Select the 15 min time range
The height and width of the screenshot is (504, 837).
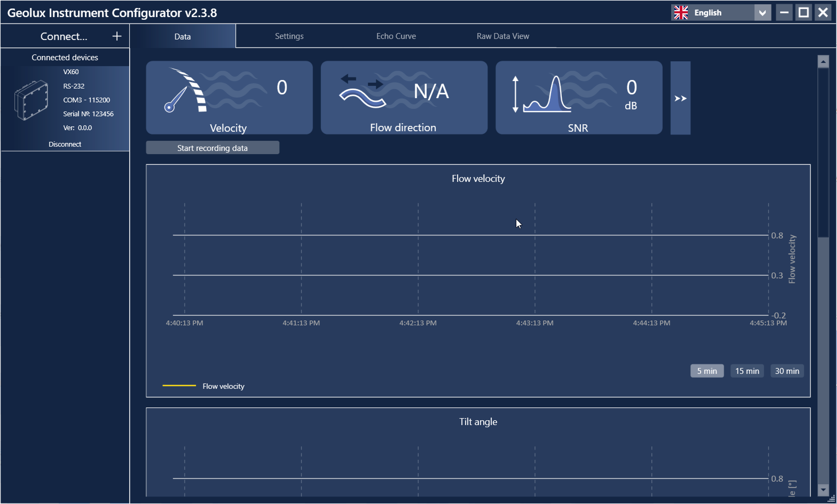tap(747, 371)
